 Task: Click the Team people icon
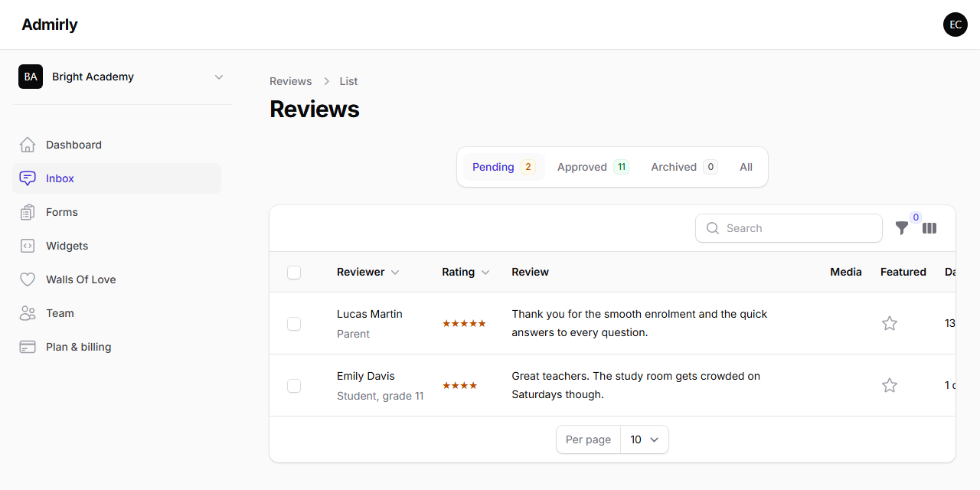[x=28, y=313]
